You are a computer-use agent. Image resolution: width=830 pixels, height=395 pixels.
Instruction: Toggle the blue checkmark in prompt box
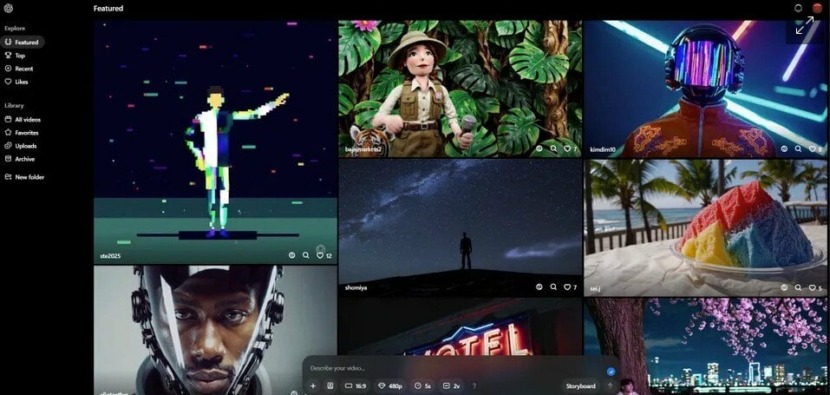(x=610, y=371)
